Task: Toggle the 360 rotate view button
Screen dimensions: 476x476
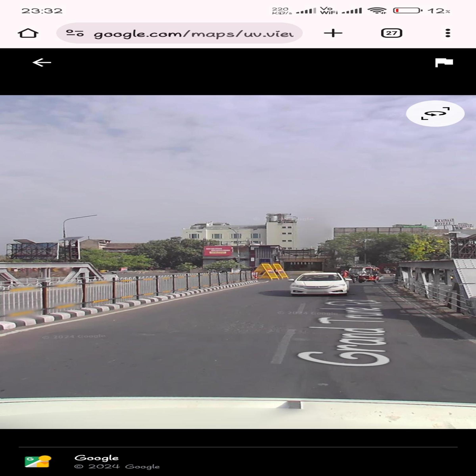Action: 435,114
